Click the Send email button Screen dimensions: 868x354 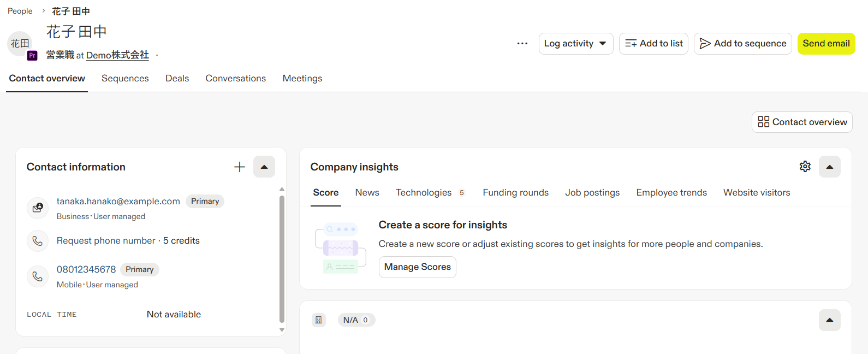click(x=826, y=44)
